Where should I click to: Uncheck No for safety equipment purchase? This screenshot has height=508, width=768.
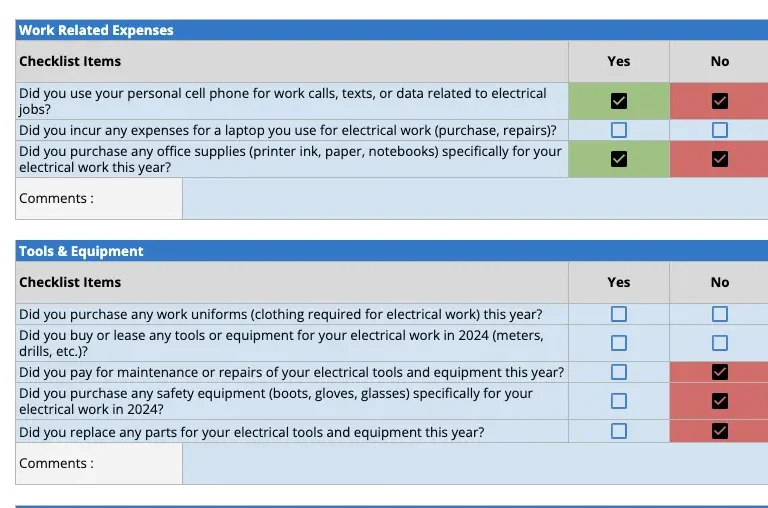coord(720,401)
